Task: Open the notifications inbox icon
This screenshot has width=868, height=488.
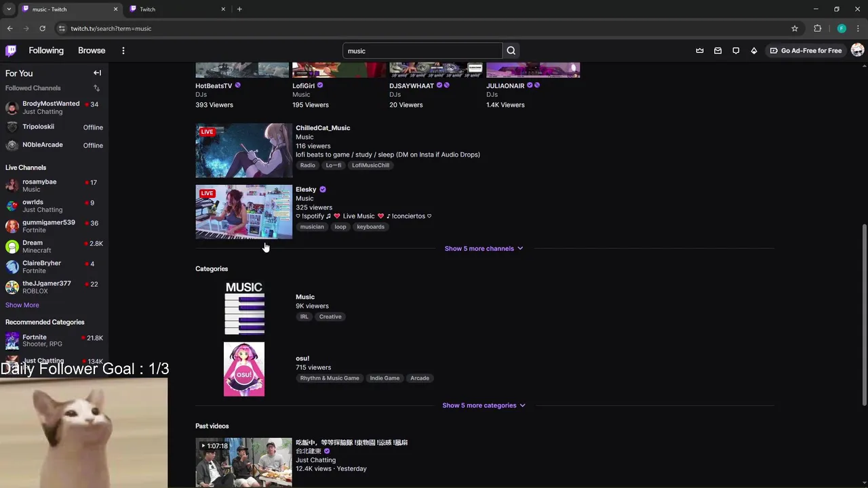Action: 717,51
